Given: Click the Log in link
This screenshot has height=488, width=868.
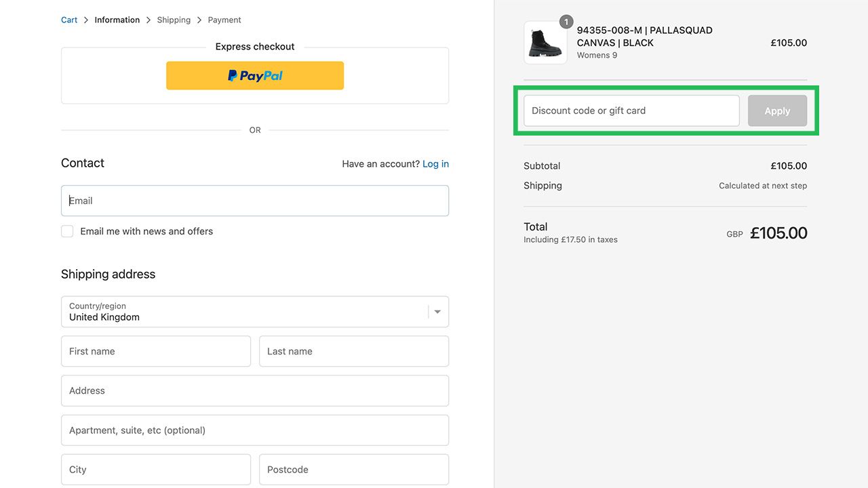Looking at the screenshot, I should point(435,164).
